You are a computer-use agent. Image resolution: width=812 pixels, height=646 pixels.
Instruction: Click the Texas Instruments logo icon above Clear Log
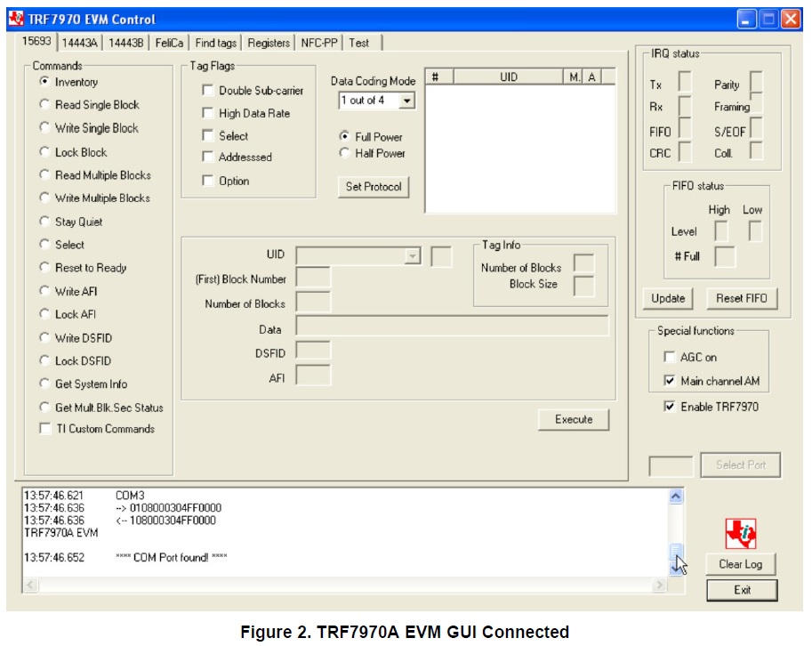tap(740, 533)
